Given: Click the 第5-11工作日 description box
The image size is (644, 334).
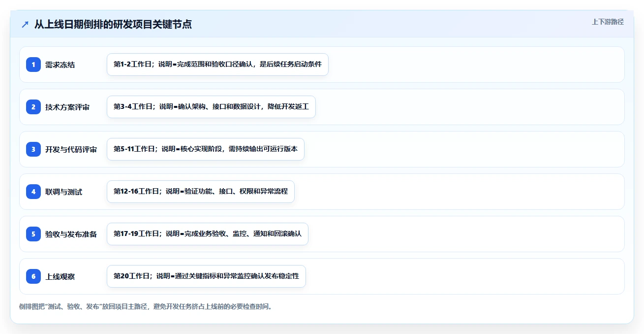Looking at the screenshot, I should coord(206,149).
